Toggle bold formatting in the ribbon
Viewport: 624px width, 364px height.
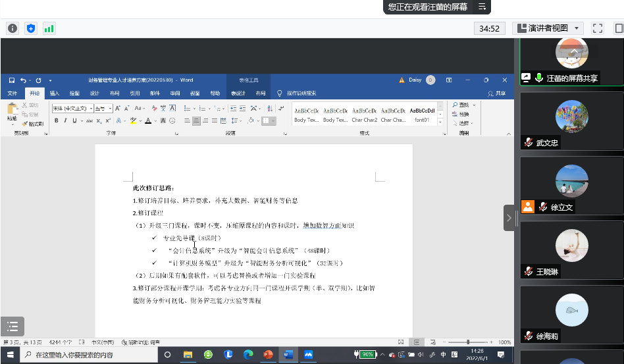click(57, 120)
